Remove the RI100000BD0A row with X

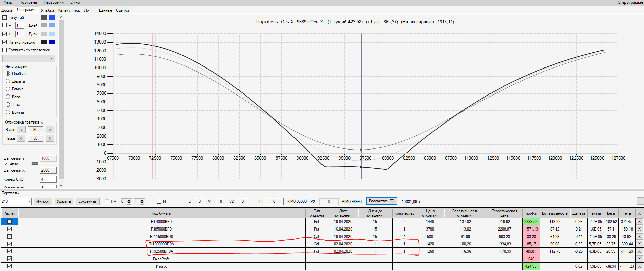click(x=639, y=244)
